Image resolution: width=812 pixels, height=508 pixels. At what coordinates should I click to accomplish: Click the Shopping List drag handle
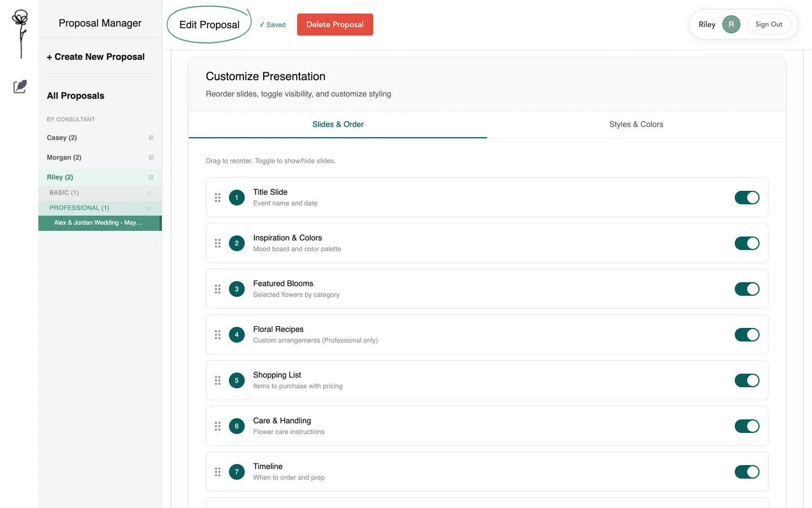tap(218, 380)
